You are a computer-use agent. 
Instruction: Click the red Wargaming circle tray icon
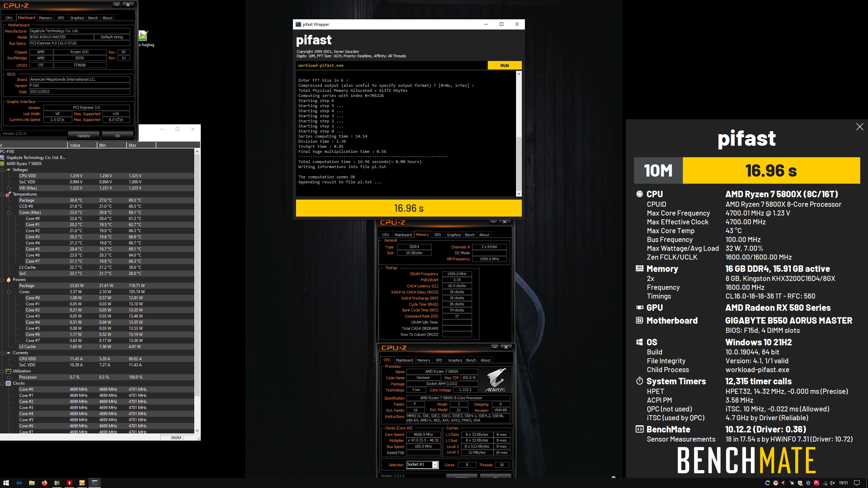[776, 483]
